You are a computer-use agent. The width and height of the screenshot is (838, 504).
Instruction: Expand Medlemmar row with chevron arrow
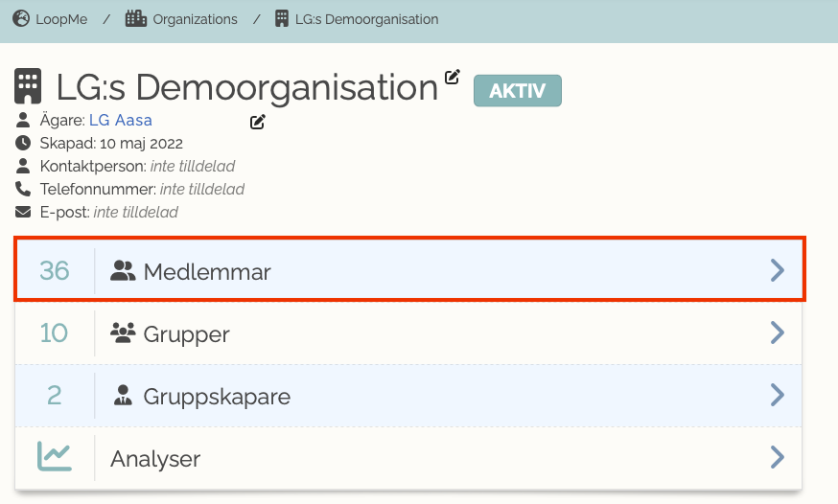click(x=778, y=271)
